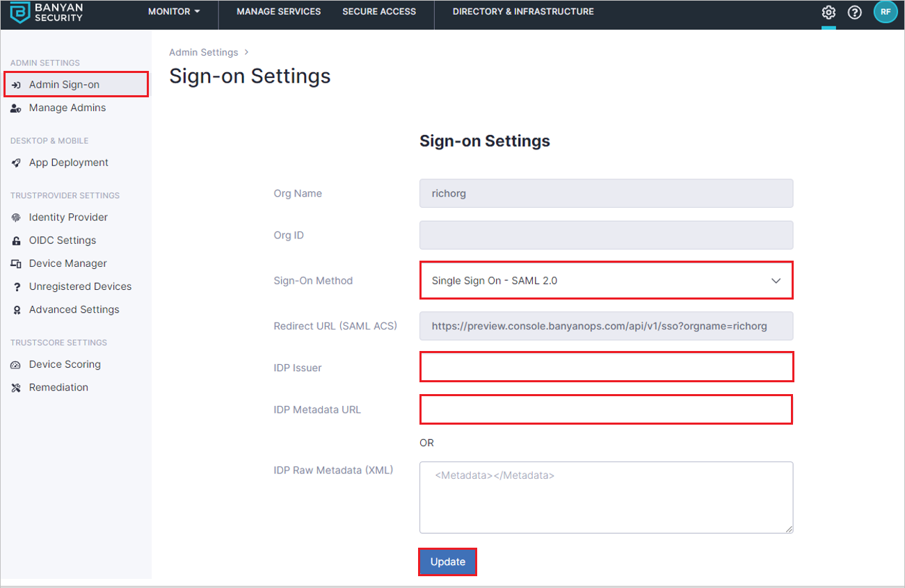
Task: Select Identity Provider under TrustProvider Settings
Action: (68, 217)
